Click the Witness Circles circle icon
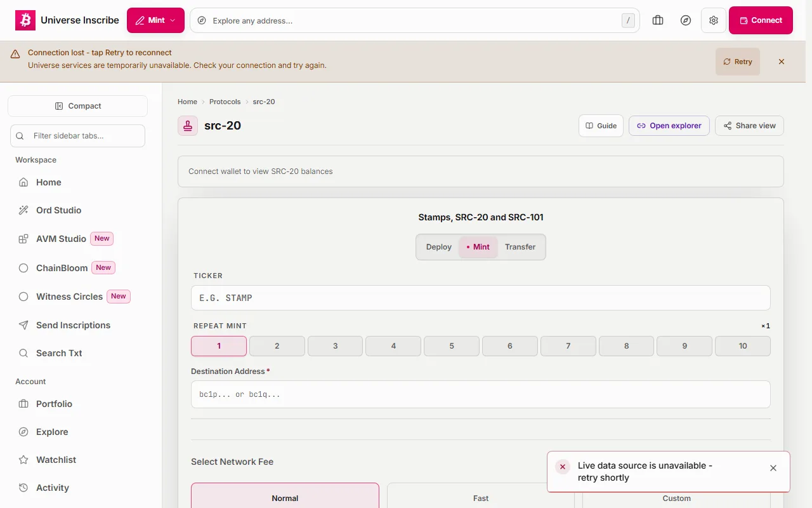Image resolution: width=812 pixels, height=508 pixels. click(x=23, y=297)
